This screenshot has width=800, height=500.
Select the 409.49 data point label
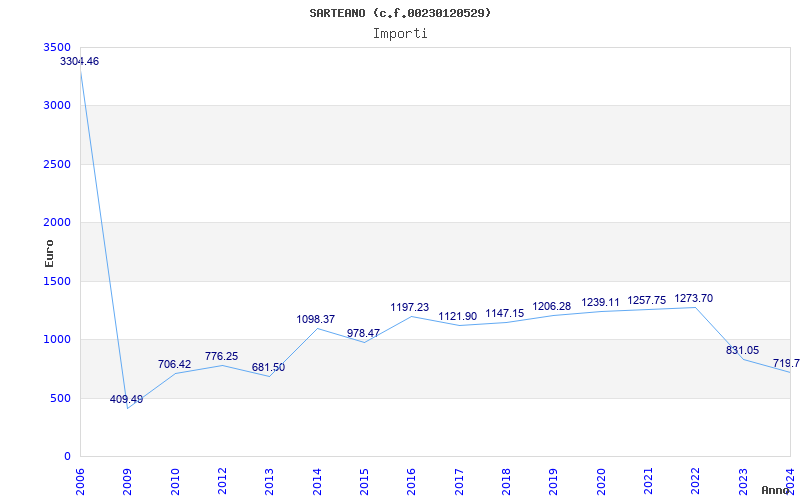pos(126,400)
